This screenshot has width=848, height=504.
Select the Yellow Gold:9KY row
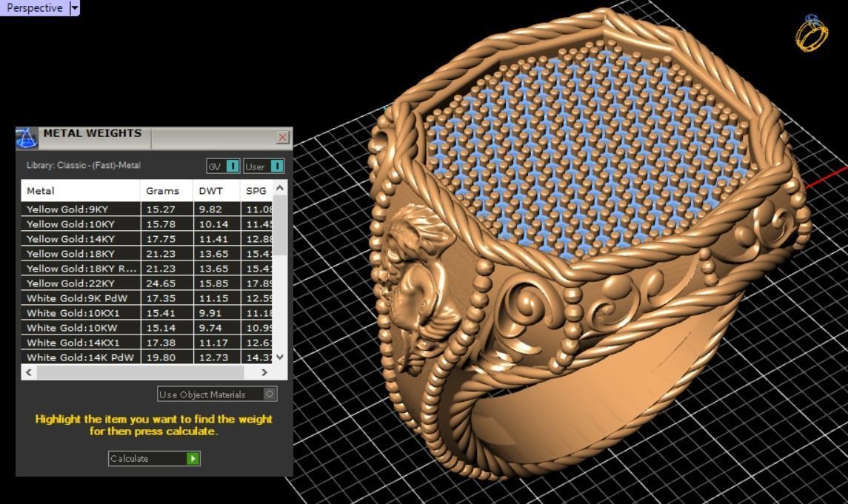147,209
